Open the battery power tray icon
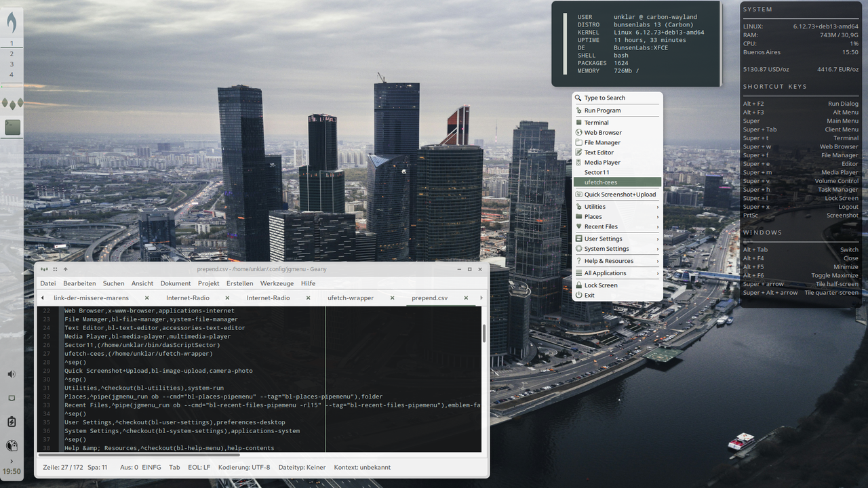868x488 pixels. (x=12, y=422)
